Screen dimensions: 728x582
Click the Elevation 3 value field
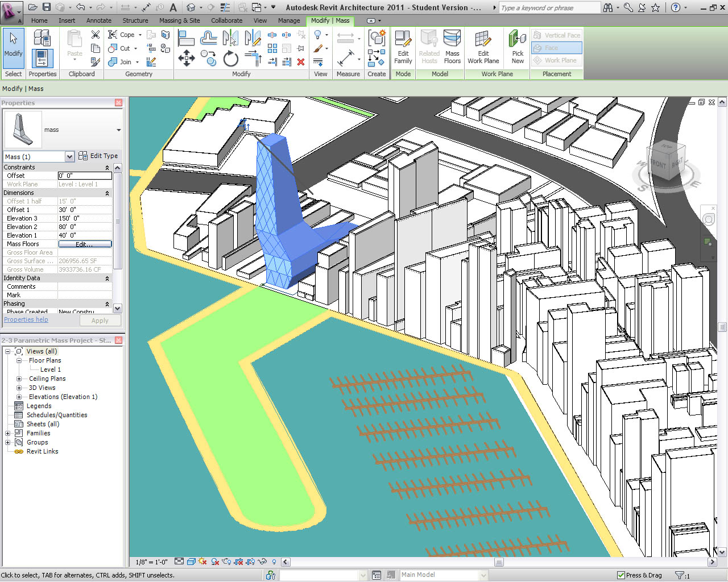point(85,218)
